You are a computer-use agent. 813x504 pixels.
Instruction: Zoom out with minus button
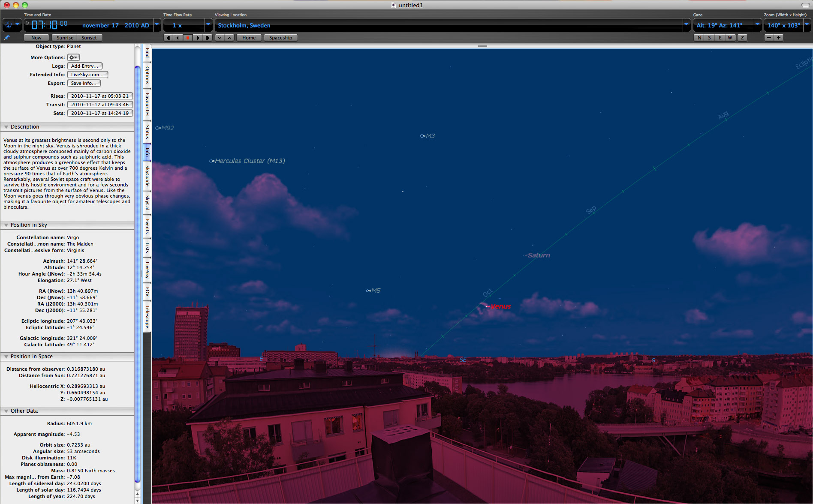coord(769,38)
